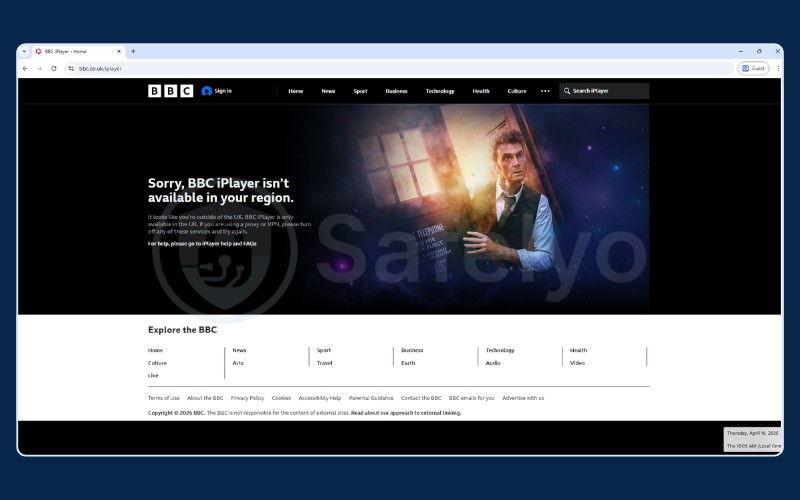Open Chrome three-dot menu
This screenshot has height=500, width=800.
(778, 68)
